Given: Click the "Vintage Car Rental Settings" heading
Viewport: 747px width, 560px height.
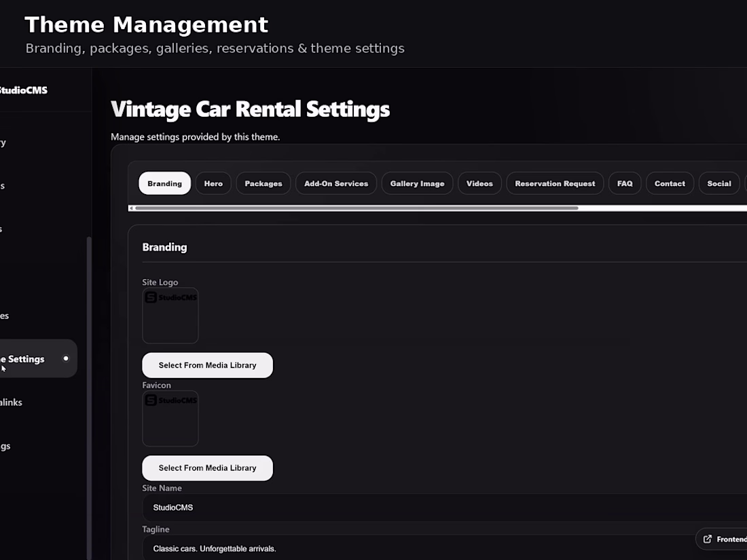Looking at the screenshot, I should [x=250, y=109].
